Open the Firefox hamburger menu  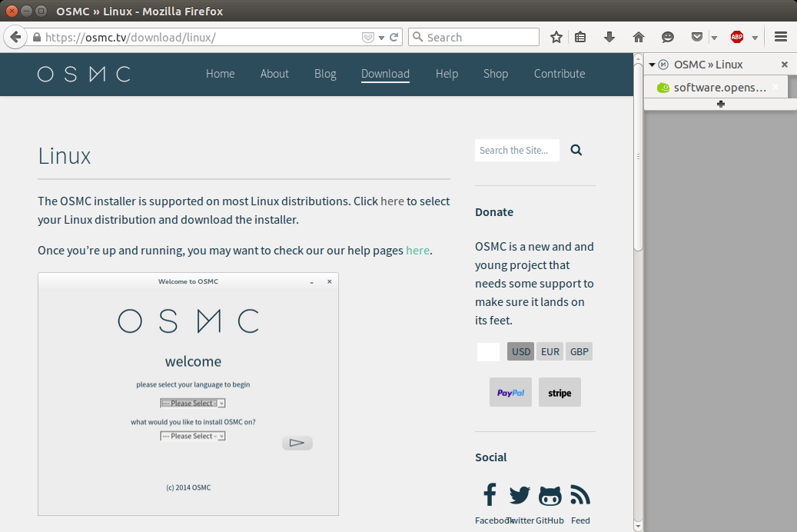click(x=781, y=37)
